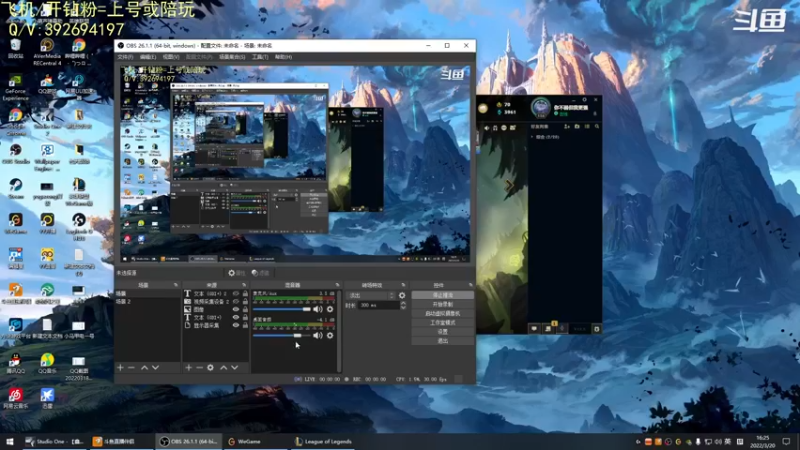Open source properties gear in the sources toolbar

[210, 367]
